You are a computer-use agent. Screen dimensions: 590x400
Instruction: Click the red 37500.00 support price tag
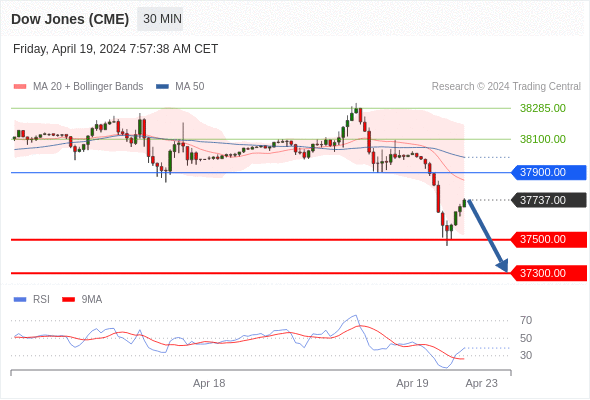[x=549, y=239]
